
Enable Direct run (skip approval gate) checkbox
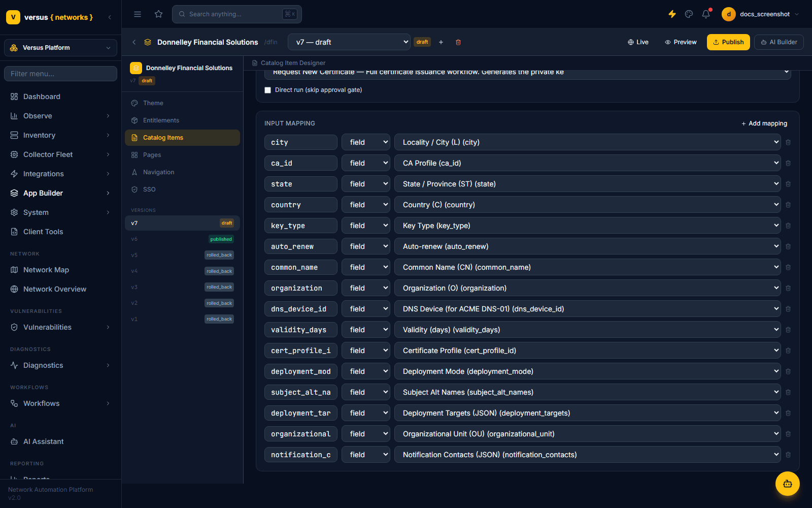(267, 90)
